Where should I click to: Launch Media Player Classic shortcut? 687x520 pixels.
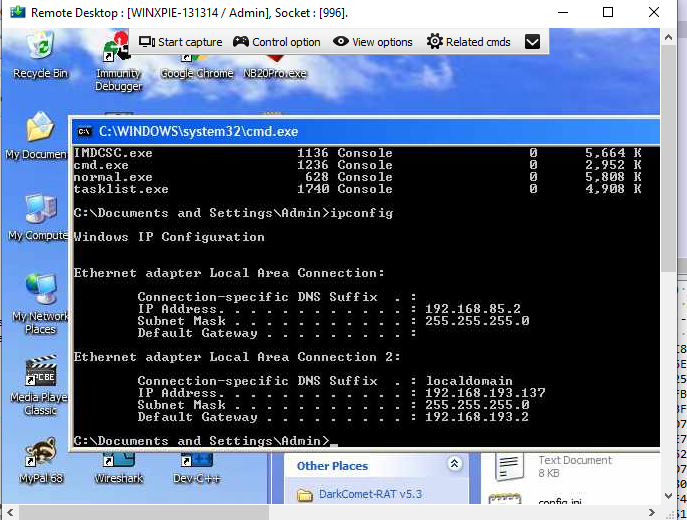[40, 374]
